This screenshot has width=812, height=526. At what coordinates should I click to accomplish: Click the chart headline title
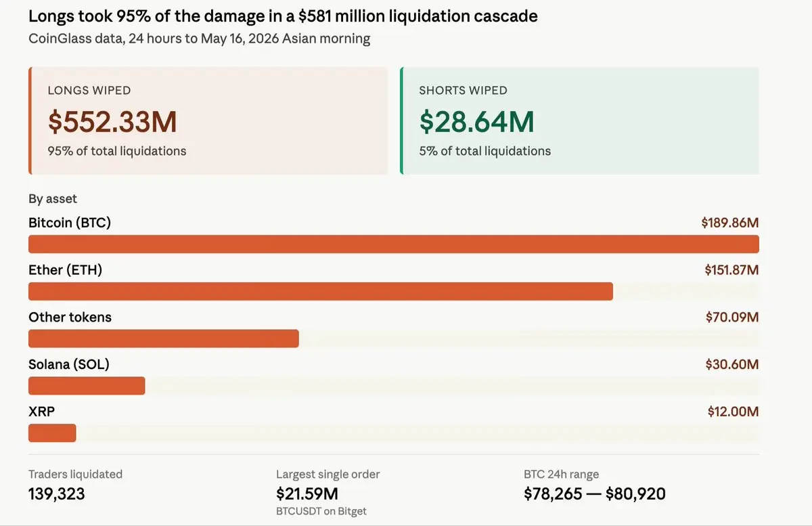284,16
